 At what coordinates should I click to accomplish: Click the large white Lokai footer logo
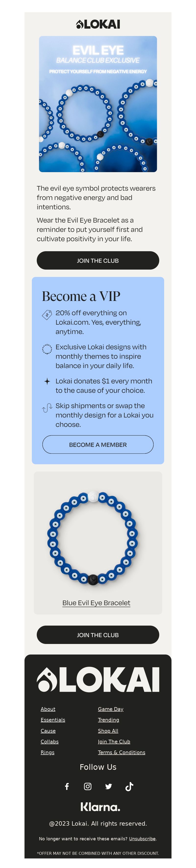coord(98,679)
